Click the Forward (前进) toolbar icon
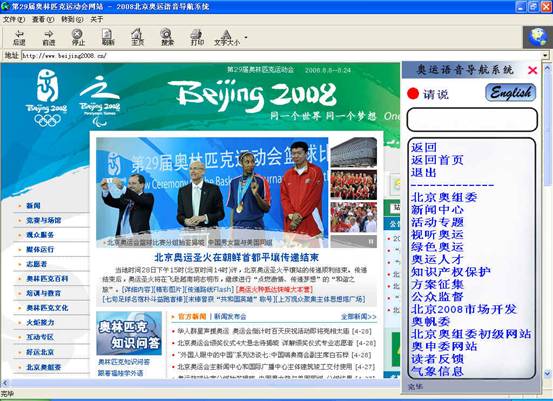The image size is (553, 401). [49, 37]
